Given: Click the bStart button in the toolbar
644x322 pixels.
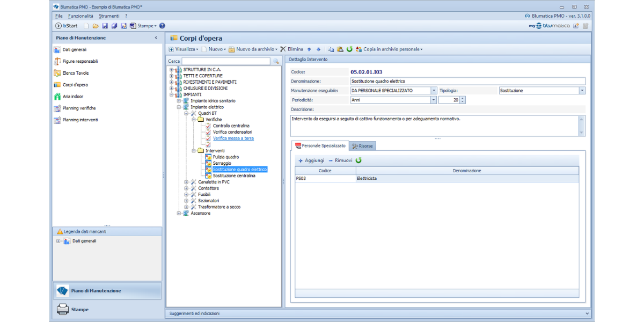Looking at the screenshot, I should tap(67, 26).
